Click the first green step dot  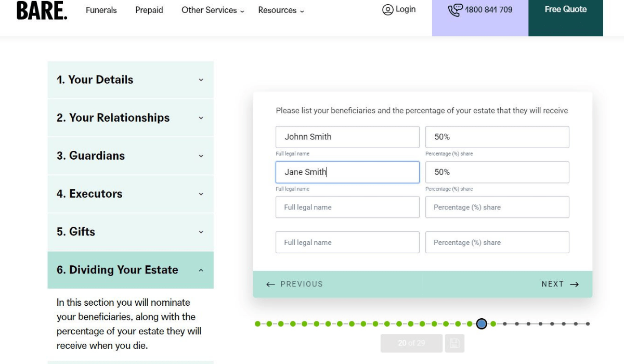(x=258, y=323)
